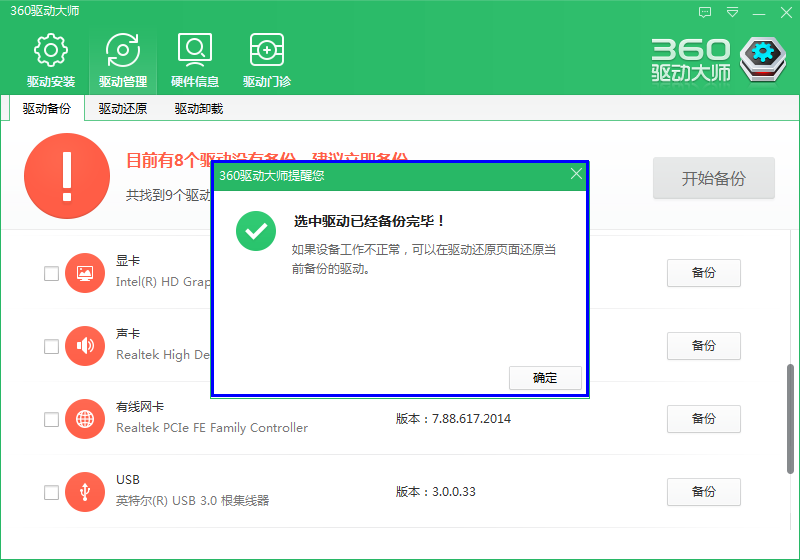
Task: Open the feedback message icon in title bar
Action: [705, 12]
